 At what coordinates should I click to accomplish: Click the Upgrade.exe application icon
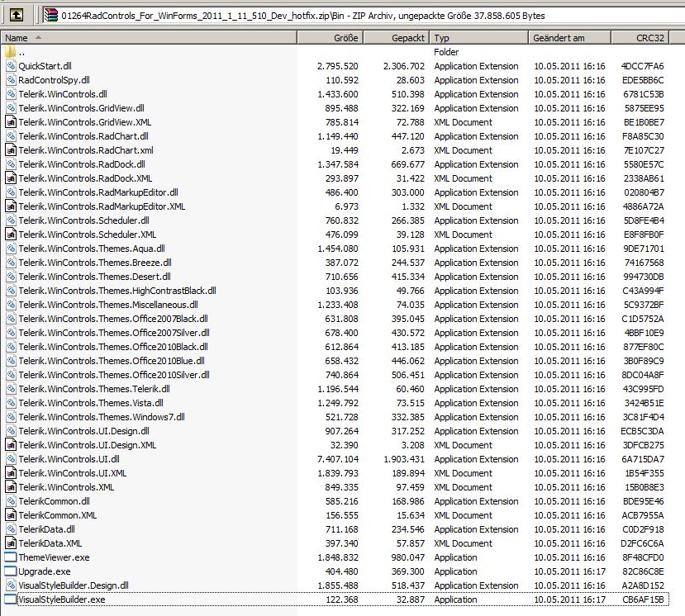tap(11, 571)
